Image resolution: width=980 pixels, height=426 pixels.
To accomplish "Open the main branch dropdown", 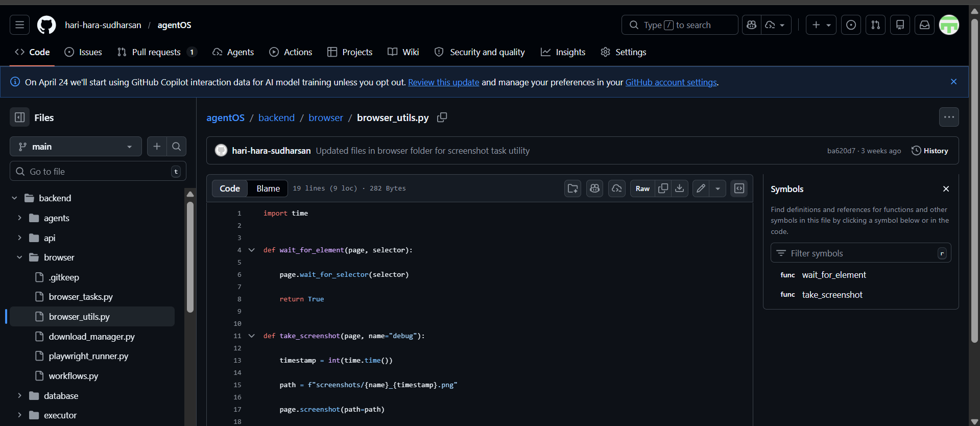I will [x=76, y=147].
